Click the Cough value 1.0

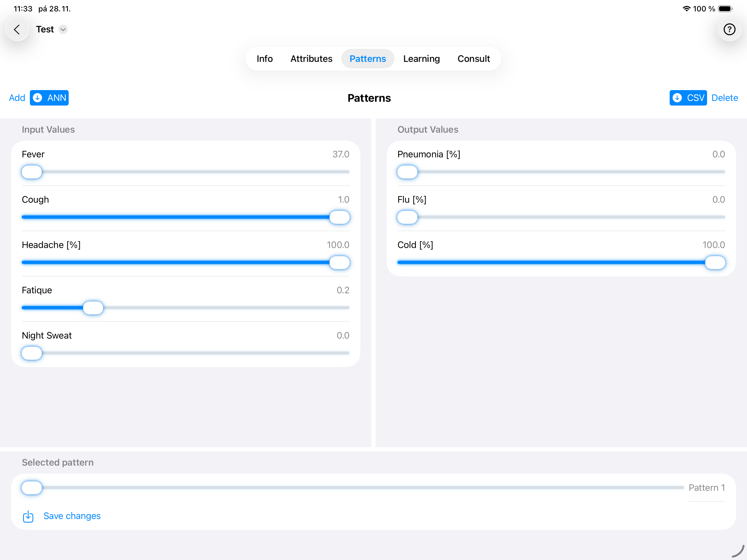(343, 199)
